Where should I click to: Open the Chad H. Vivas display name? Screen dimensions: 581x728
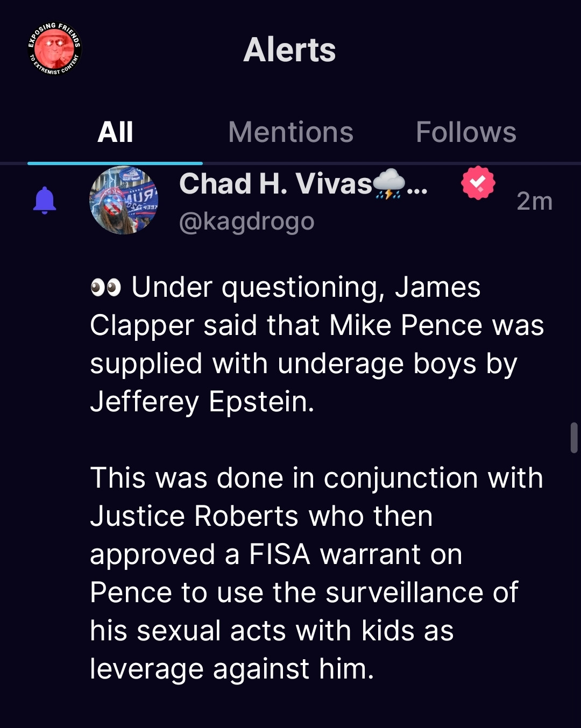point(275,184)
